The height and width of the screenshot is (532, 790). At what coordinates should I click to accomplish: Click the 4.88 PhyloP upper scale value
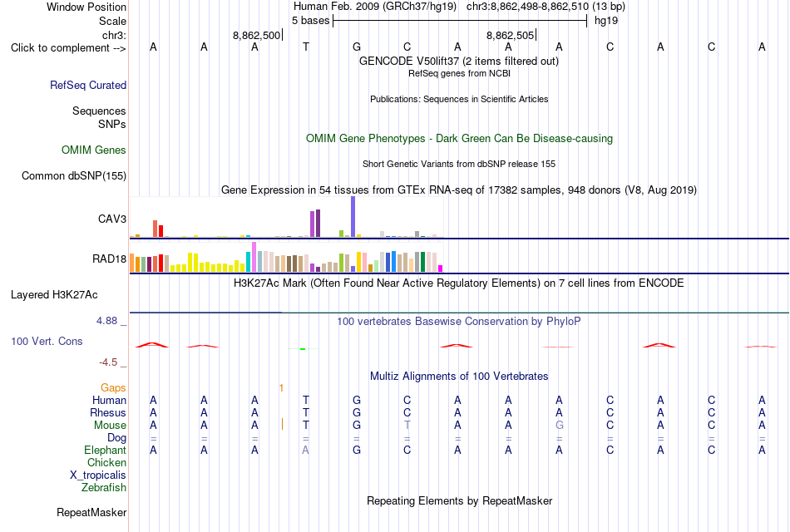106,321
